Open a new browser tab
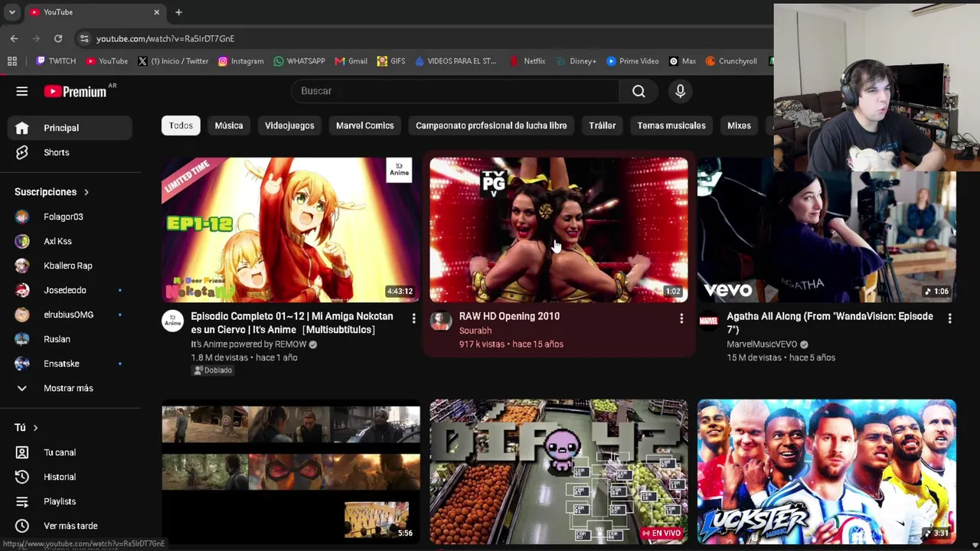Viewport: 980px width, 551px height. [178, 12]
